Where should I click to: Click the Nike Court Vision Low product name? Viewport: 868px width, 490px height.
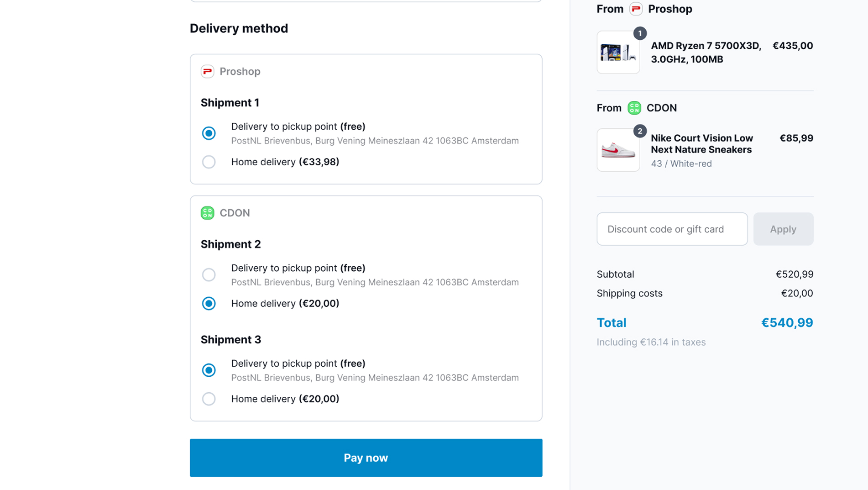702,143
